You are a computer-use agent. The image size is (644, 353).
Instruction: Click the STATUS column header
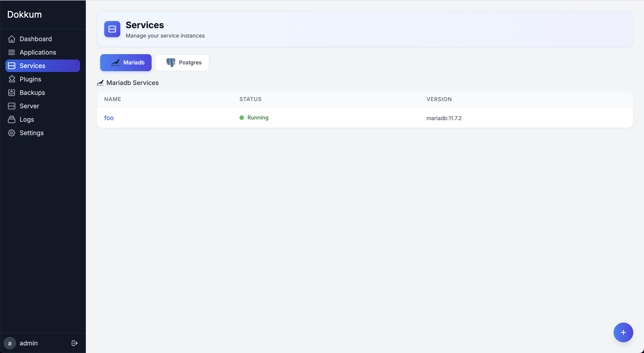(250, 99)
